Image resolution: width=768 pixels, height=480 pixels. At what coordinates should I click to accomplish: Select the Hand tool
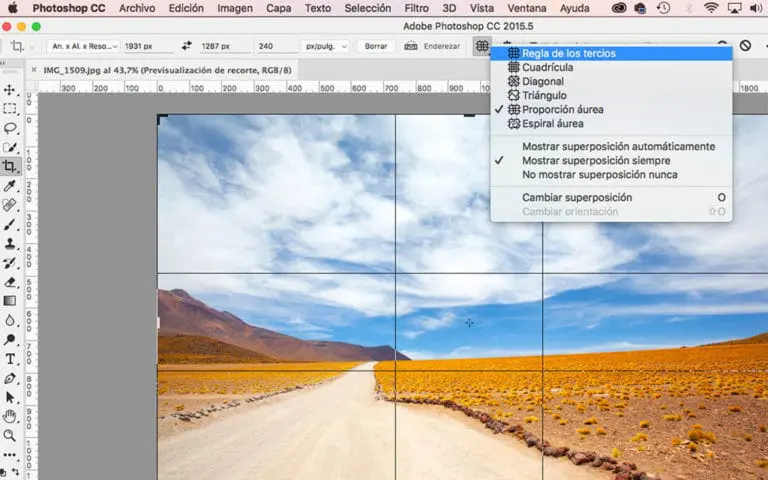(x=9, y=416)
